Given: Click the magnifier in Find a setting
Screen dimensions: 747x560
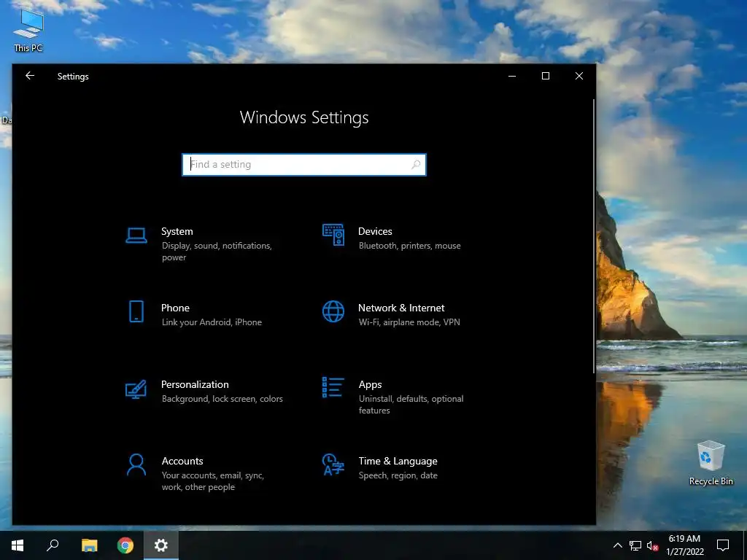Looking at the screenshot, I should (x=416, y=164).
